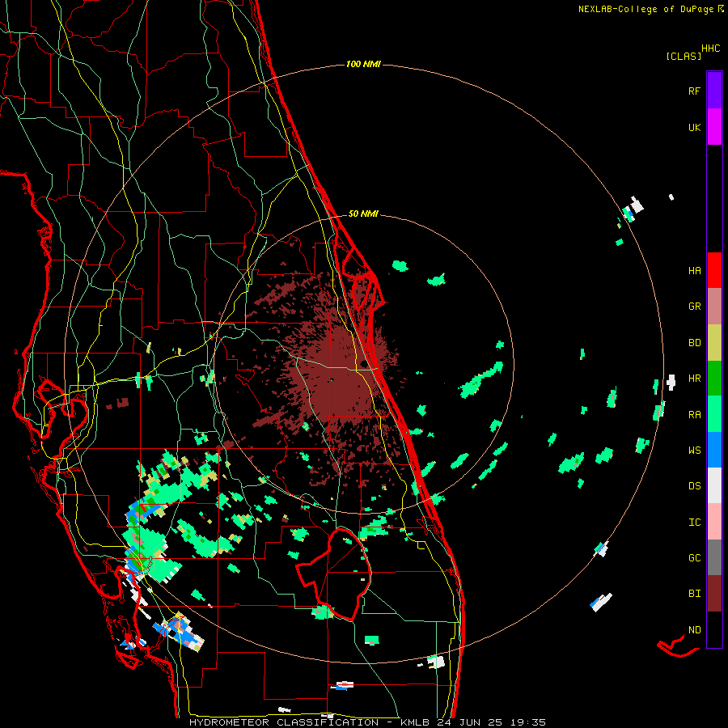Click the HR dark green legend swatch

coord(714,379)
